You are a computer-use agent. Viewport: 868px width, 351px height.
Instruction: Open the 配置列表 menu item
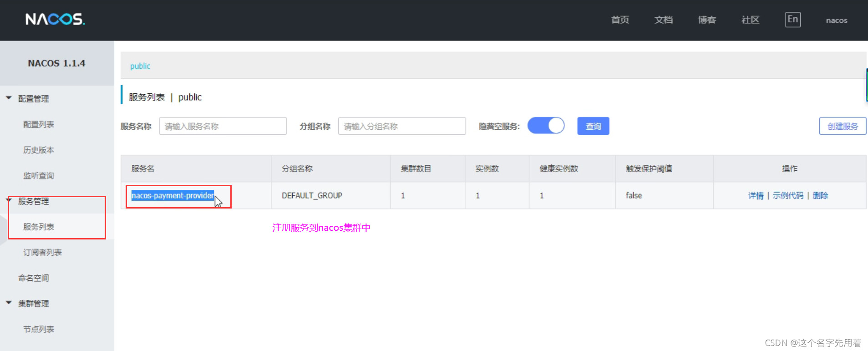tap(39, 124)
